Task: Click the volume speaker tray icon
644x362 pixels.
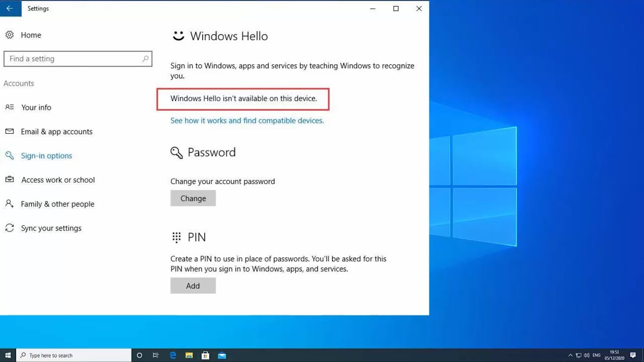Action: click(587, 355)
